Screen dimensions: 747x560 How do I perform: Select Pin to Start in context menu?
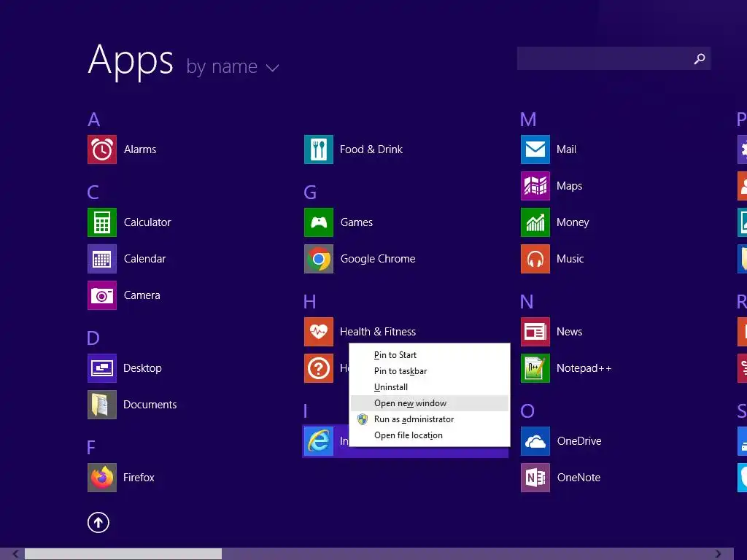(x=429, y=355)
